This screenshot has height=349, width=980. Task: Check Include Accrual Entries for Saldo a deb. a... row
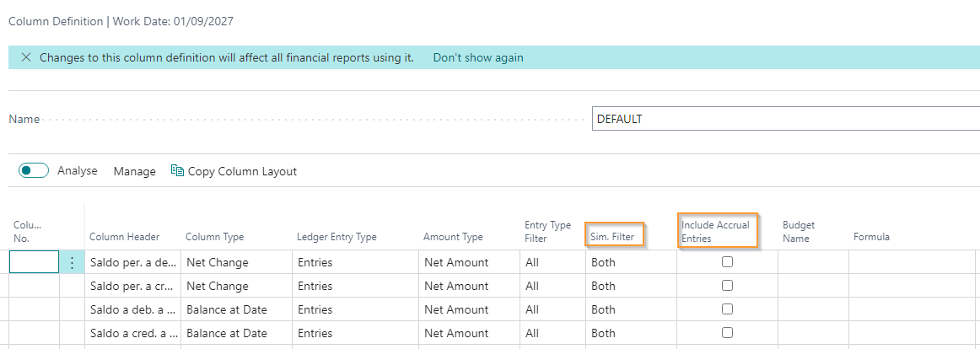(727, 309)
